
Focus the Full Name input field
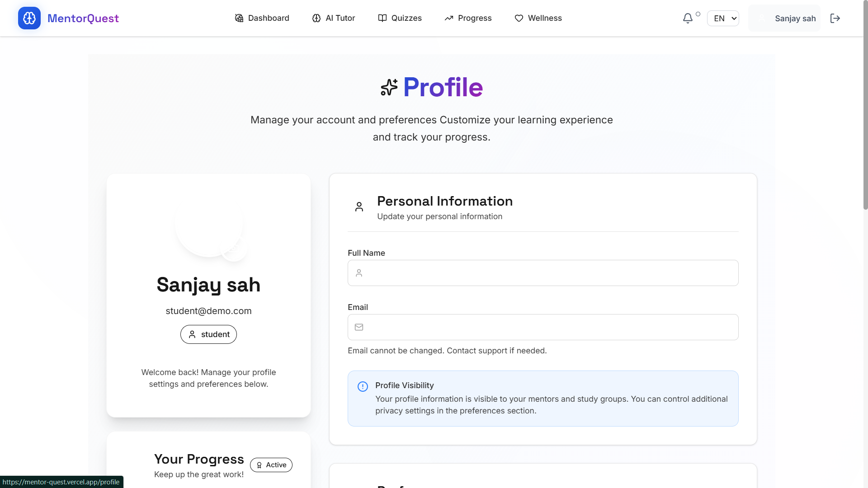542,273
